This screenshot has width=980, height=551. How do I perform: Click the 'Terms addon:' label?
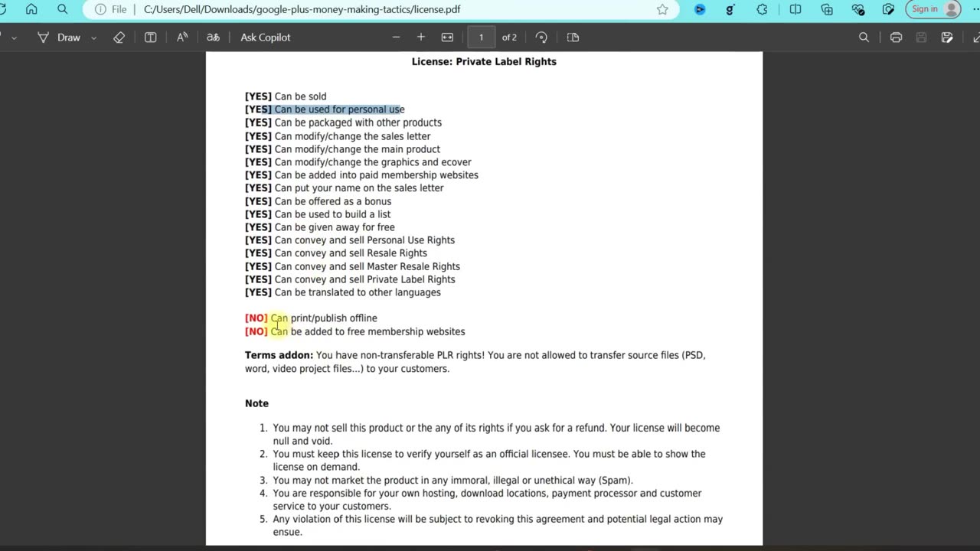[279, 355]
